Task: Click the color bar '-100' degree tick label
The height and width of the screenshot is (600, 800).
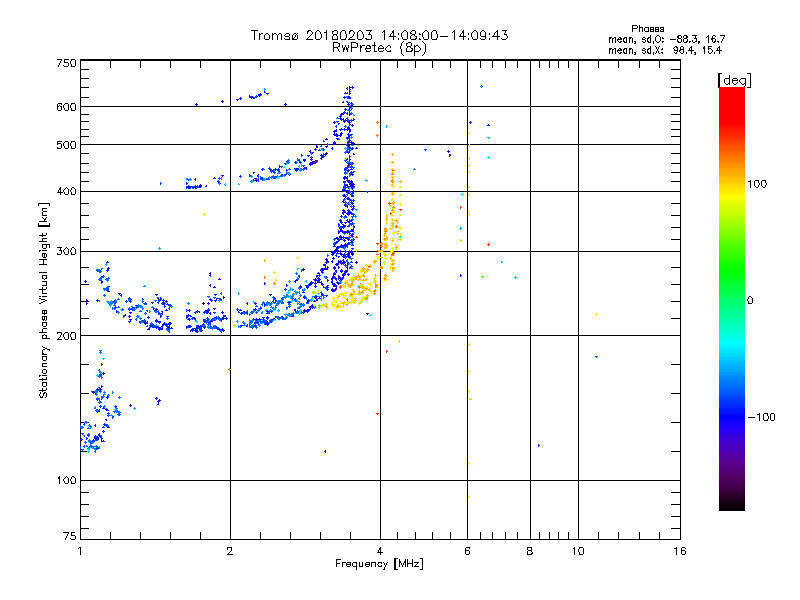Action: click(x=762, y=417)
